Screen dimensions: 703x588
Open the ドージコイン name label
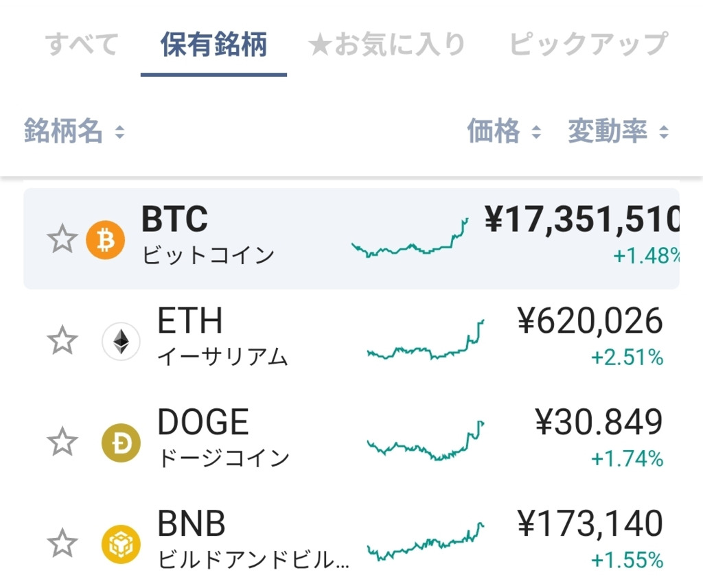(x=224, y=458)
